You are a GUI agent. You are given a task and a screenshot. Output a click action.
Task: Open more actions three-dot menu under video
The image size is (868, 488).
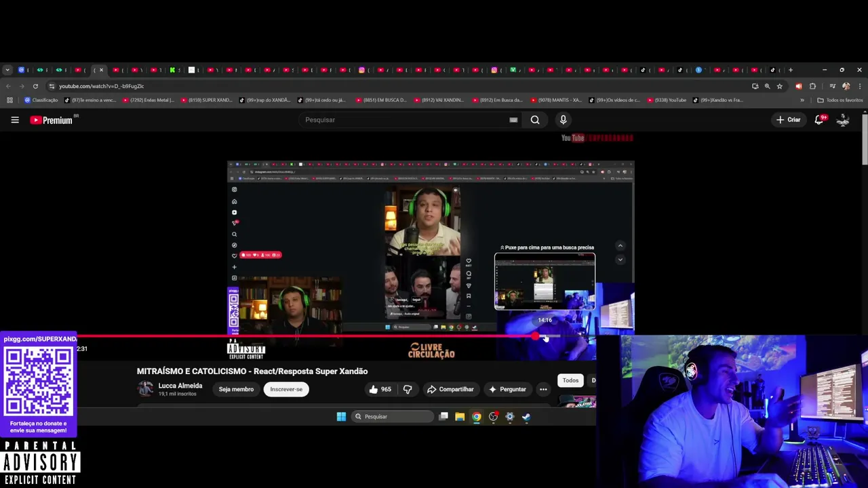click(x=543, y=389)
